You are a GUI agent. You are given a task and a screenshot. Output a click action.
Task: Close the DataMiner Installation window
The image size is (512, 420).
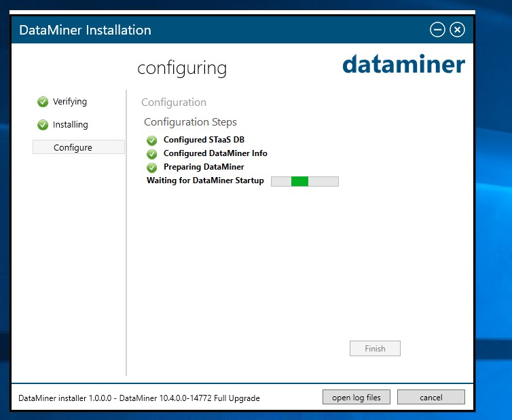click(x=457, y=30)
